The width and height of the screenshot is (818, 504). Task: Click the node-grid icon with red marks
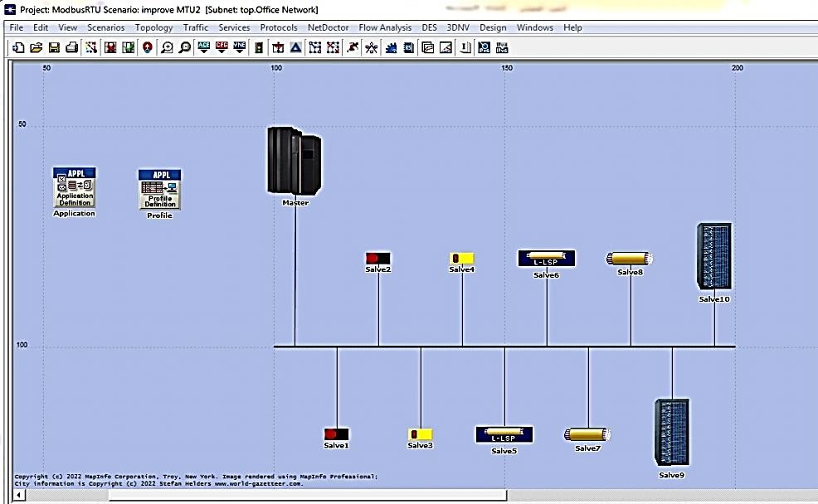pos(333,47)
